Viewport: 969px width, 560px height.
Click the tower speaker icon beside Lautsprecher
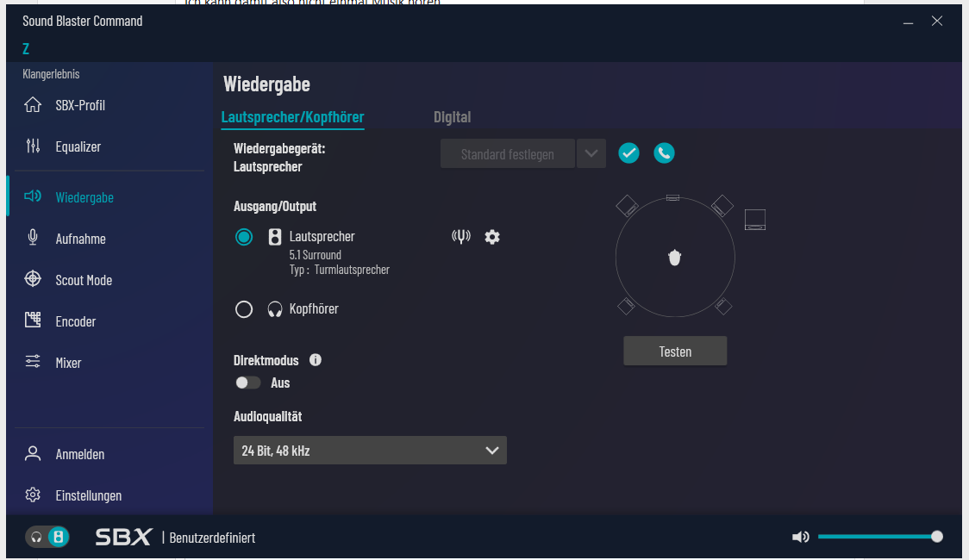(x=275, y=236)
